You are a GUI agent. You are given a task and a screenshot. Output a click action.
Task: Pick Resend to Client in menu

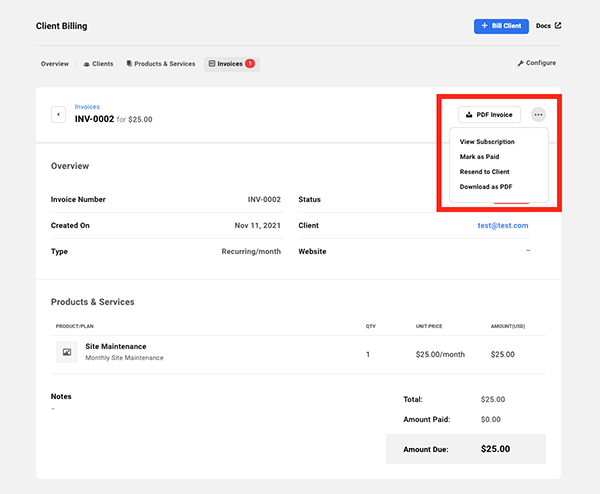(x=485, y=172)
